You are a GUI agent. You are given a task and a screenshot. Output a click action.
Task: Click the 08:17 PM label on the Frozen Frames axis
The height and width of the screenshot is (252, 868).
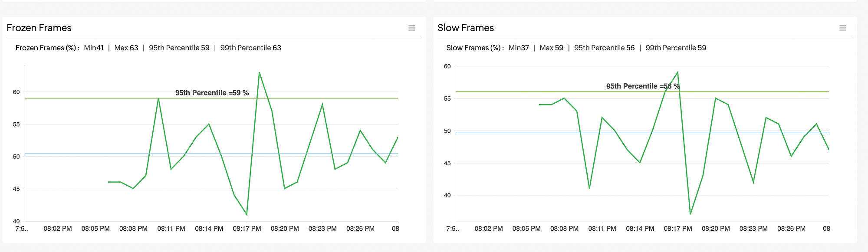(x=247, y=229)
